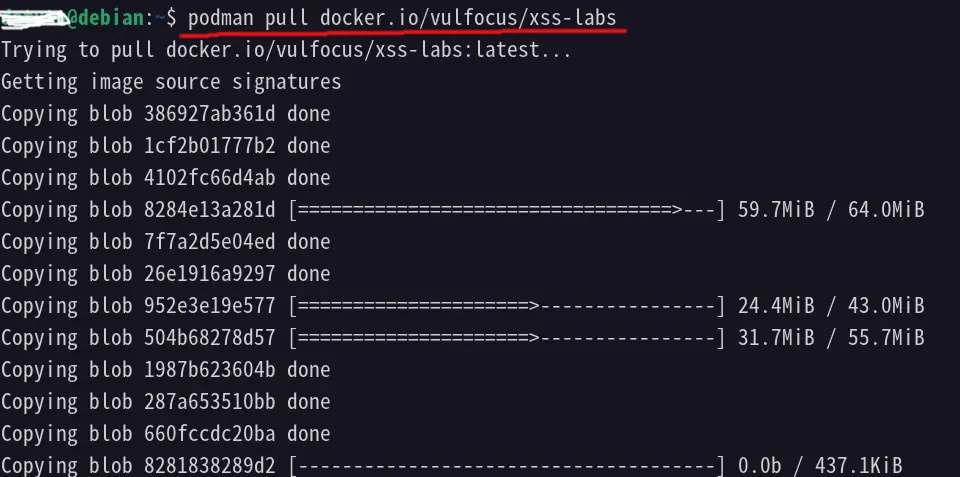Select blob hash 7f7a2d5e04ed
Screen dimensions: 960x477
point(209,241)
